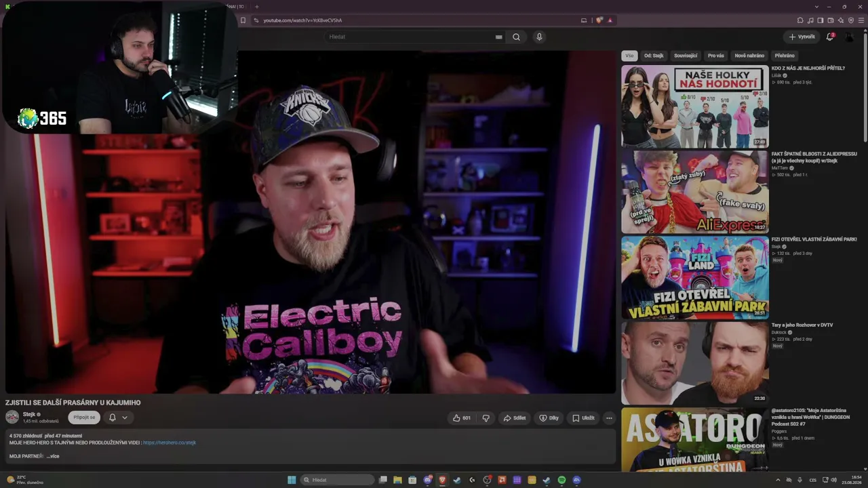Viewport: 868px width, 488px height.
Task: Select the Vše filter chip
Action: 629,56
